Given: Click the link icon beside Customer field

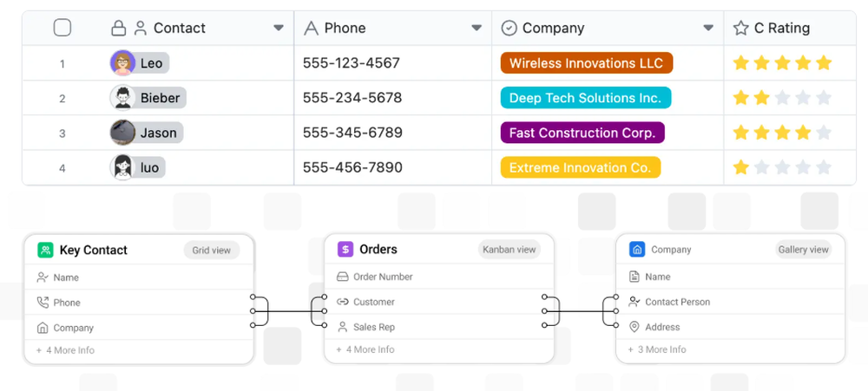Looking at the screenshot, I should tap(342, 302).
